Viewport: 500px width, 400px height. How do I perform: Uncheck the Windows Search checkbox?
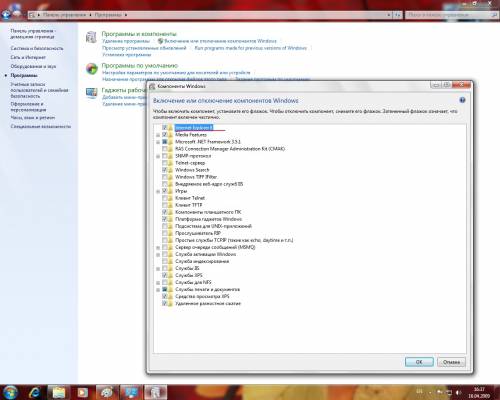(x=165, y=170)
